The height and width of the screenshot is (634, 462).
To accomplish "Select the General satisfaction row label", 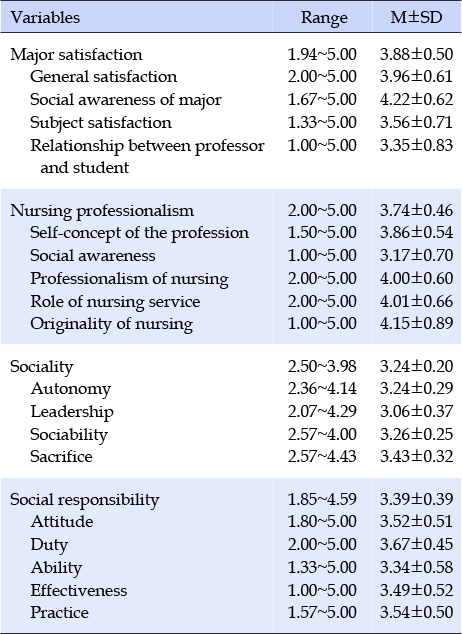I will (103, 76).
